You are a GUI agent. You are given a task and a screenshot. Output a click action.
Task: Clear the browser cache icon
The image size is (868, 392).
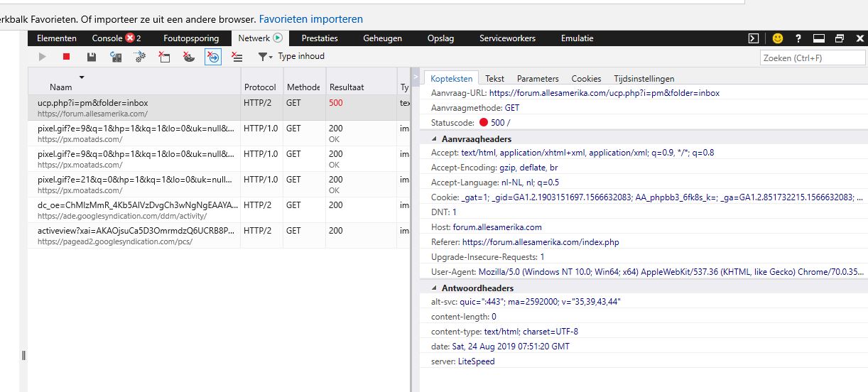pos(164,57)
